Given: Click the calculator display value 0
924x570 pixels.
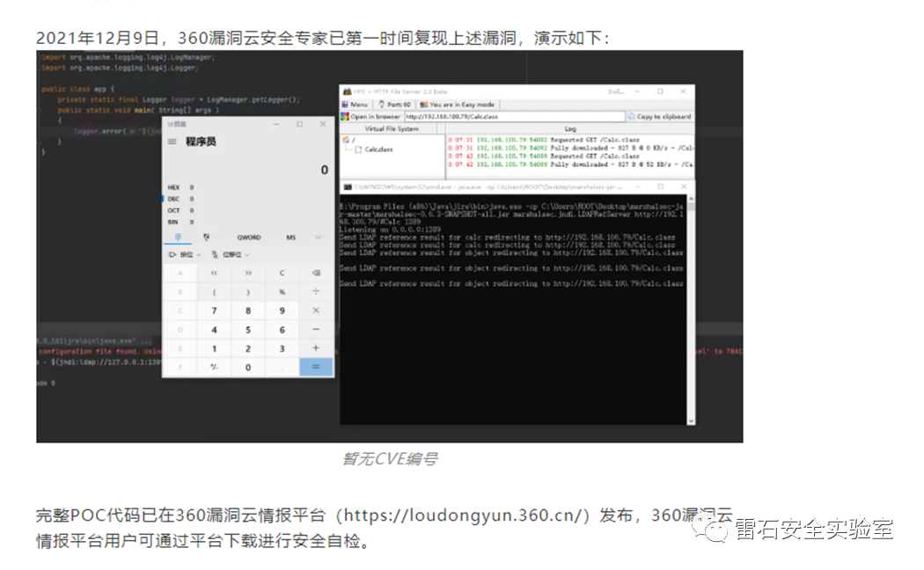Looking at the screenshot, I should coord(324,170).
